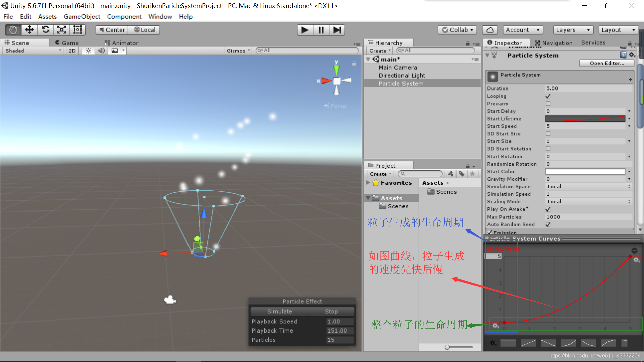The width and height of the screenshot is (644, 362).
Task: Click the Open Editor button
Action: (x=606, y=63)
